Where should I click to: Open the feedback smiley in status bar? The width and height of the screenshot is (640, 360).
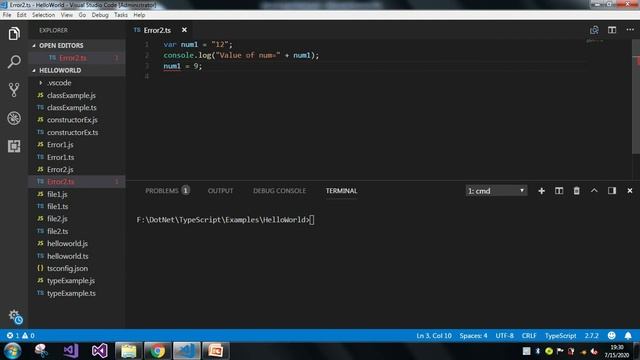tap(611, 336)
